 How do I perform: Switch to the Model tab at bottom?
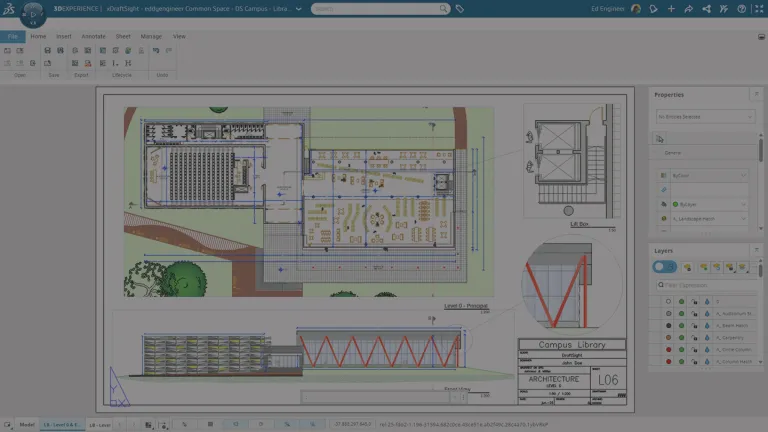pyautogui.click(x=27, y=425)
